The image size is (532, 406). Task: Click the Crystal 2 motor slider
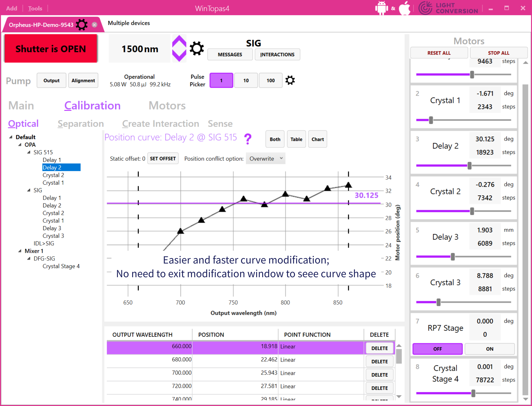(463, 211)
